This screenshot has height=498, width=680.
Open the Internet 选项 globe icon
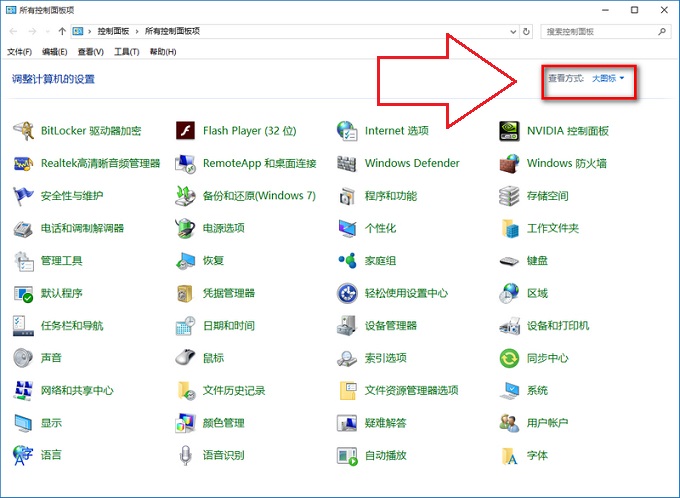347,131
